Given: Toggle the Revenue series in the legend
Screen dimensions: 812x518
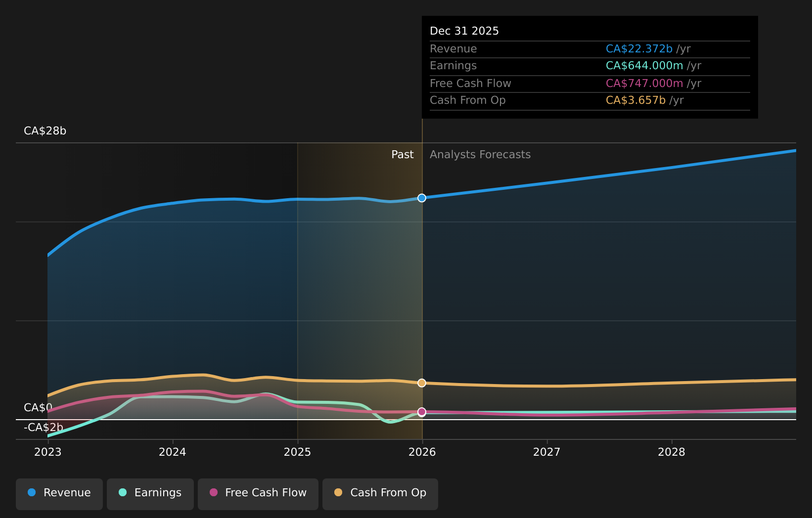Looking at the screenshot, I should coord(59,493).
